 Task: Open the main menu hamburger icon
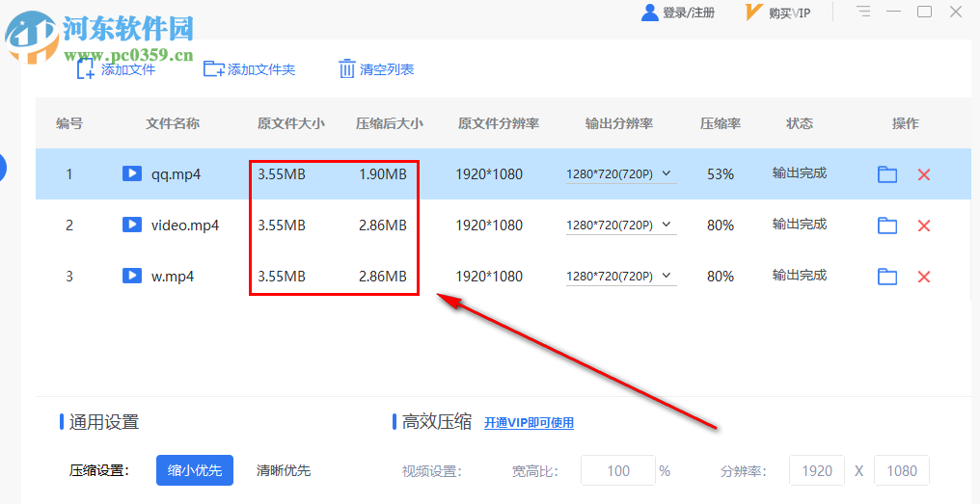[864, 12]
